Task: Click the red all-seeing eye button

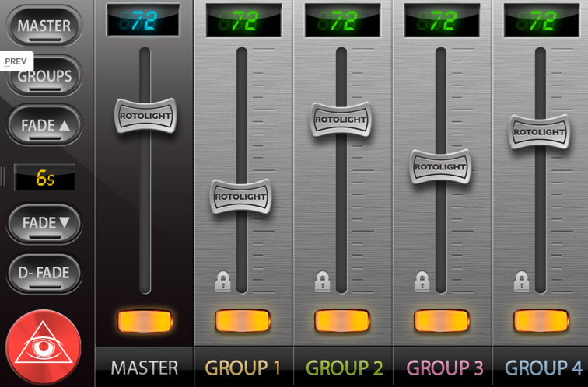Action: coord(44,347)
